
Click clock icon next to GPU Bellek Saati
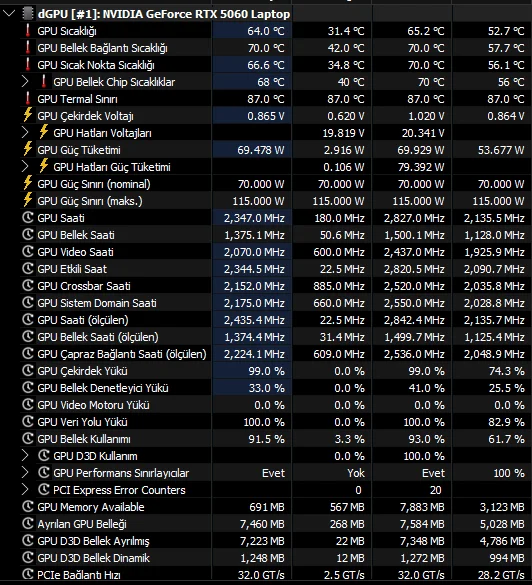(28, 234)
